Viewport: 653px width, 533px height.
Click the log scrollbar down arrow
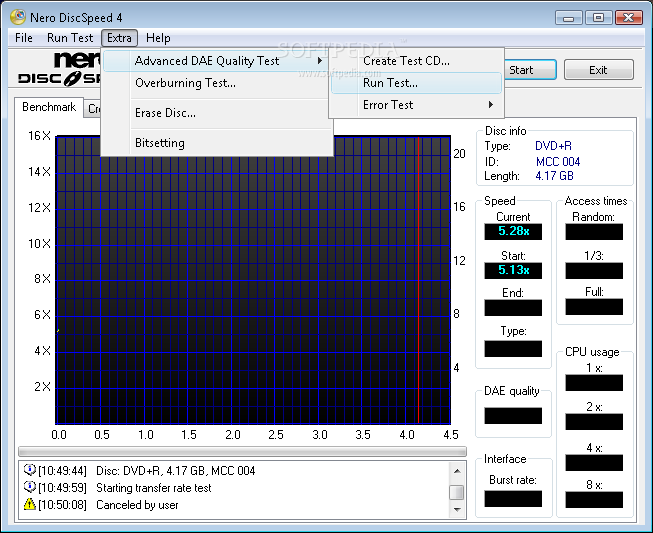click(x=457, y=509)
